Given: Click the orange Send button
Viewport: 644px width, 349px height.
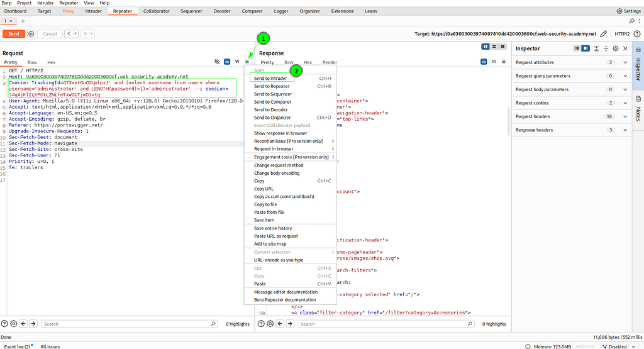Looking at the screenshot, I should click(x=14, y=34).
